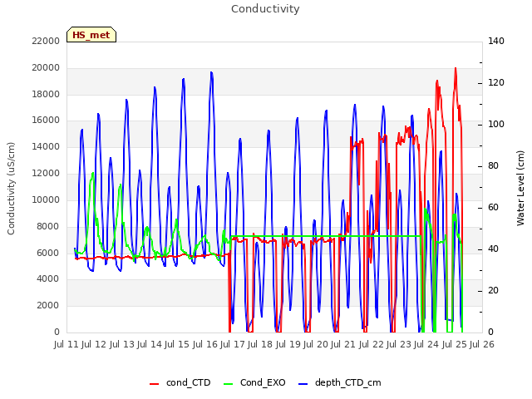This screenshot has height=399, width=532.
Task: Select depth_CTD_cm legend entry
Action: coord(340,382)
